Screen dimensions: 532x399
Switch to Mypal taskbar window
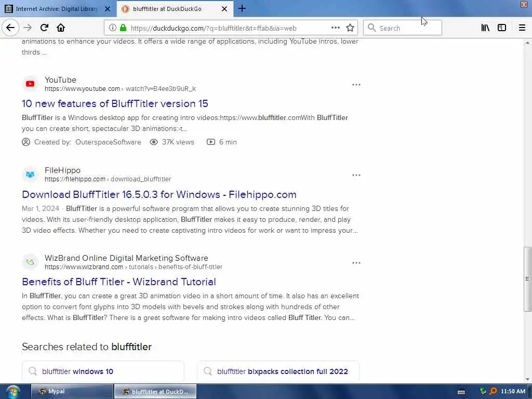[x=72, y=391]
